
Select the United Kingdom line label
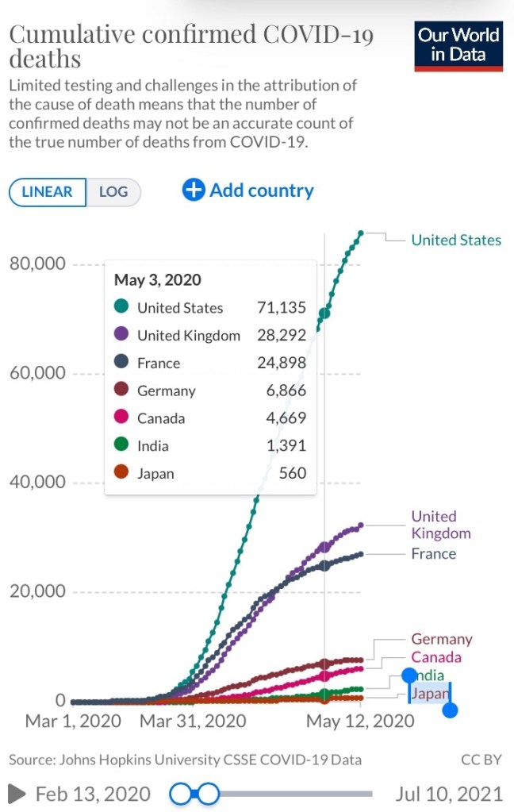(x=440, y=525)
